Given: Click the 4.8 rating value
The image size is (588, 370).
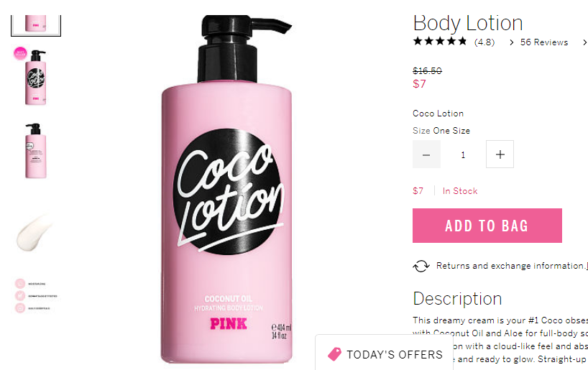Looking at the screenshot, I should [x=484, y=42].
